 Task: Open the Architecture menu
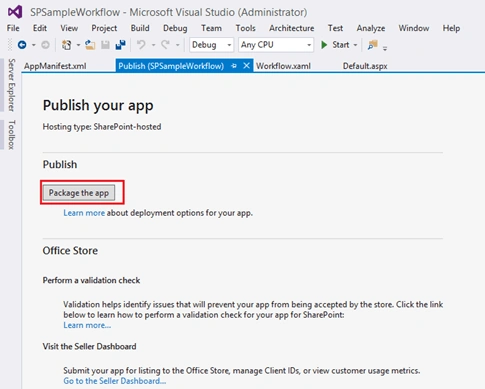click(x=292, y=28)
